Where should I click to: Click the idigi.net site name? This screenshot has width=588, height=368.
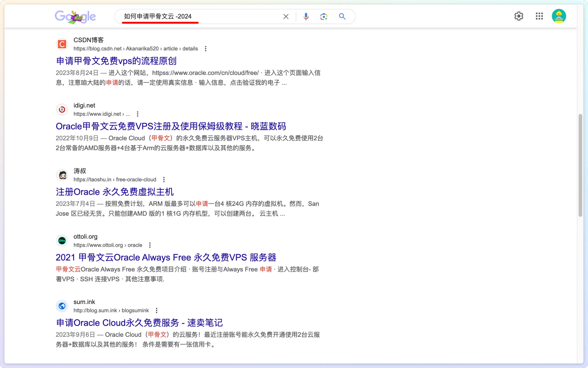pyautogui.click(x=84, y=105)
